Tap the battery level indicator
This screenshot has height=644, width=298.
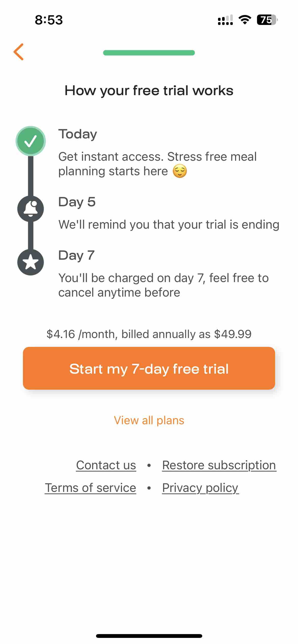pos(267,20)
